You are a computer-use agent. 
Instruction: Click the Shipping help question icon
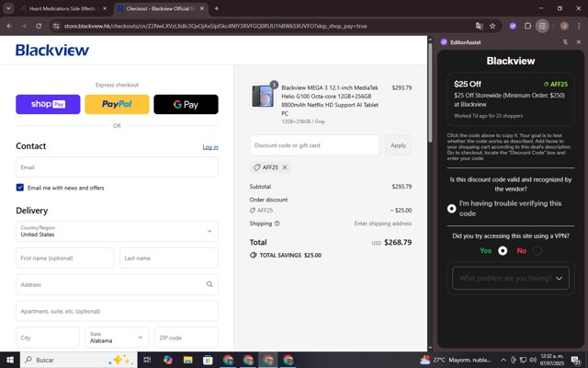click(x=277, y=224)
